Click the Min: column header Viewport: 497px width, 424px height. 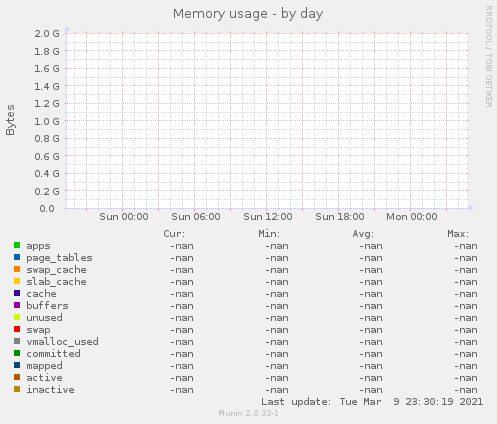click(x=269, y=234)
